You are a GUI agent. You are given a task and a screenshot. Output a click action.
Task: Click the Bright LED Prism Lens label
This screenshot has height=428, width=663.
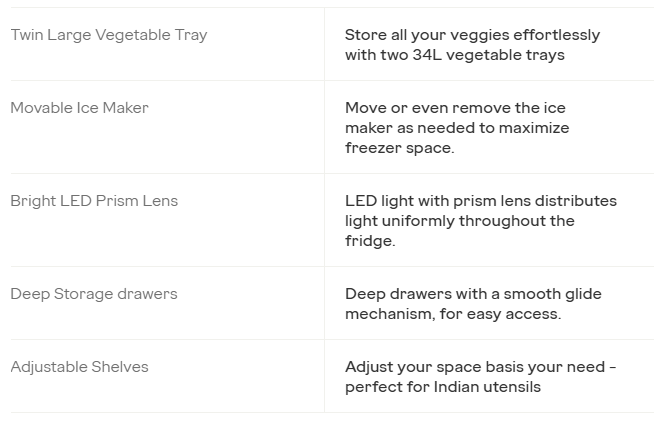94,201
